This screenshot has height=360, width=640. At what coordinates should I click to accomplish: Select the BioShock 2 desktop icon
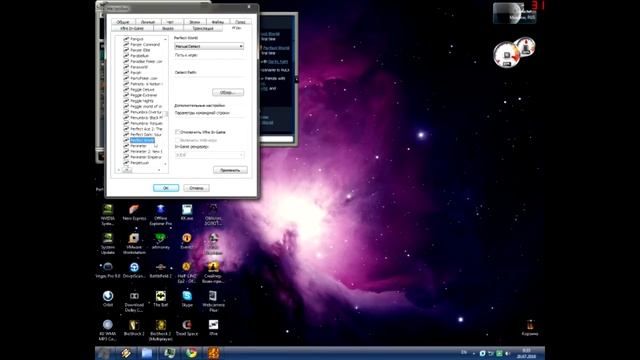[x=134, y=327]
